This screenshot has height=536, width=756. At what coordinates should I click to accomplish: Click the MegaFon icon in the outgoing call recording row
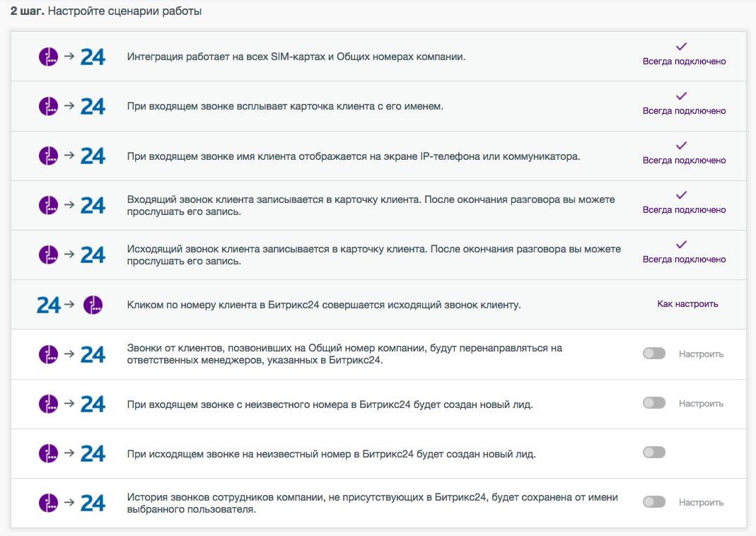tap(48, 255)
